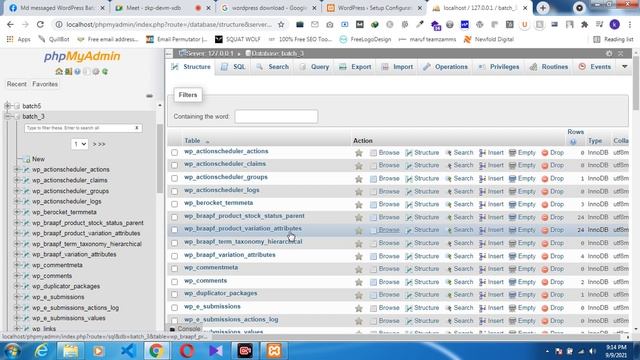Reload the browser page

click(x=40, y=24)
